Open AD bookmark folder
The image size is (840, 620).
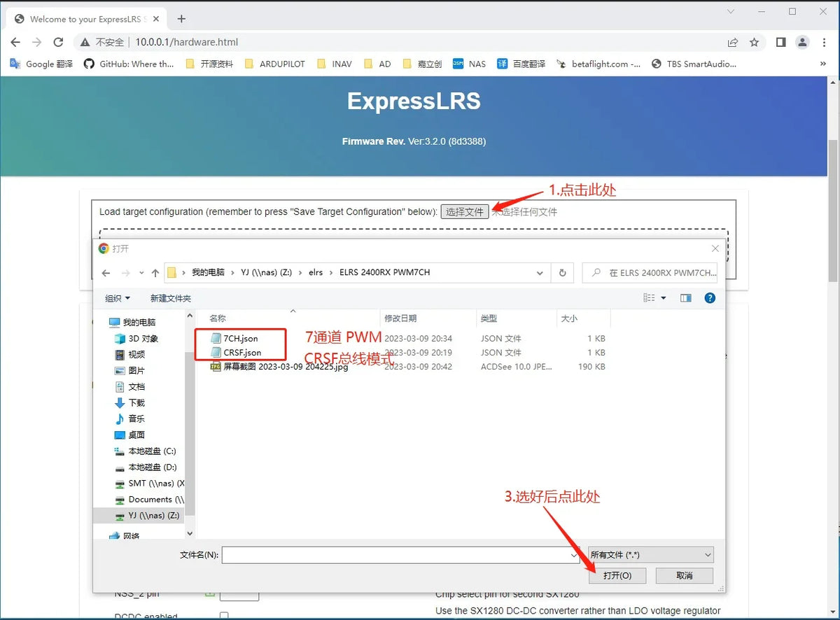coord(378,64)
